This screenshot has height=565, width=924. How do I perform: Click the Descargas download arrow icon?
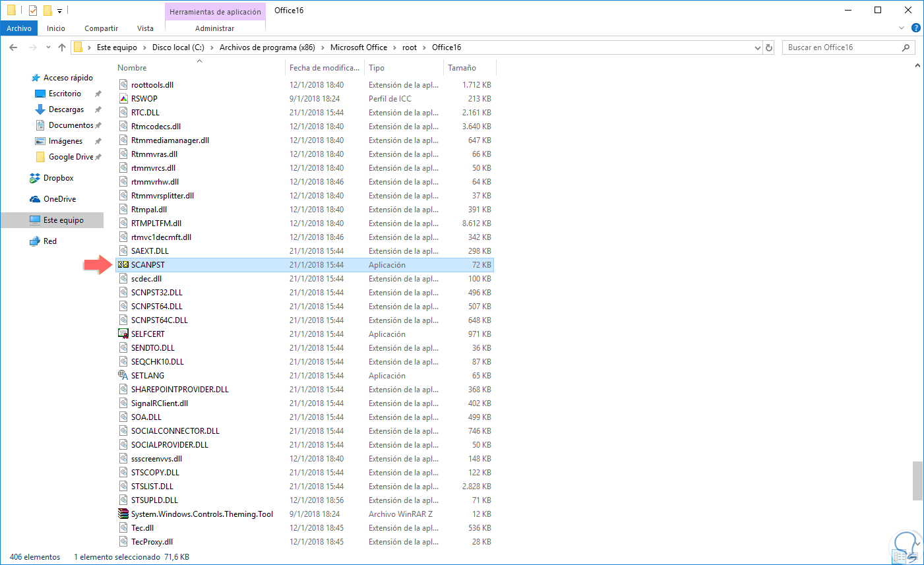[x=40, y=109]
